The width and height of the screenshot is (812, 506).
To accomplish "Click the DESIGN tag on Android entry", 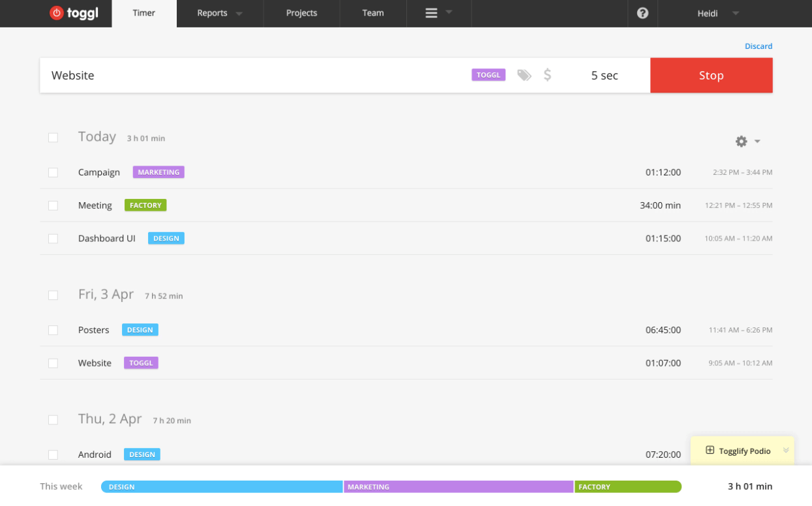I will pos(142,454).
